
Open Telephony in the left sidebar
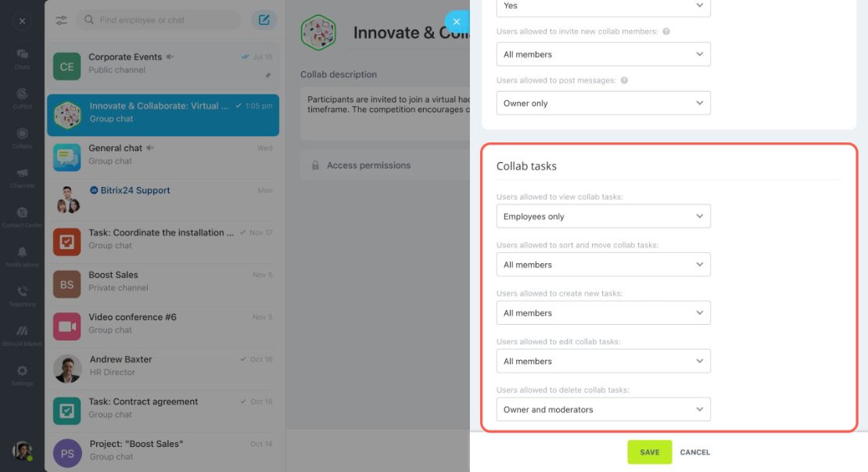[x=22, y=296]
